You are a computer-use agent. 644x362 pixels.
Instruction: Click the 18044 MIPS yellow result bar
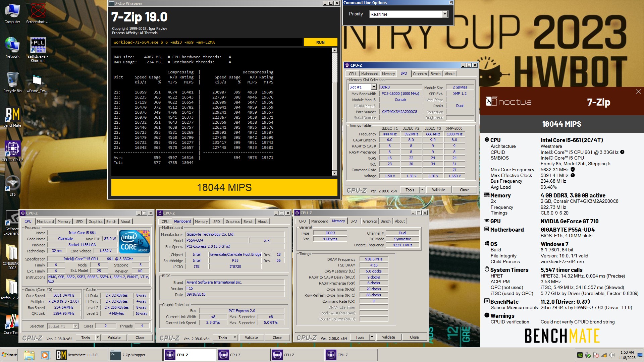(x=224, y=187)
